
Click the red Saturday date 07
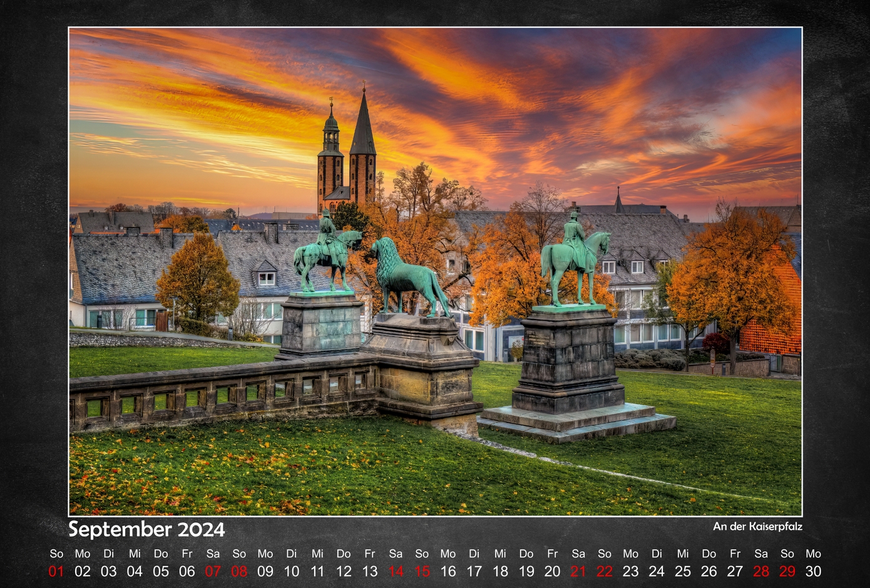213,571
